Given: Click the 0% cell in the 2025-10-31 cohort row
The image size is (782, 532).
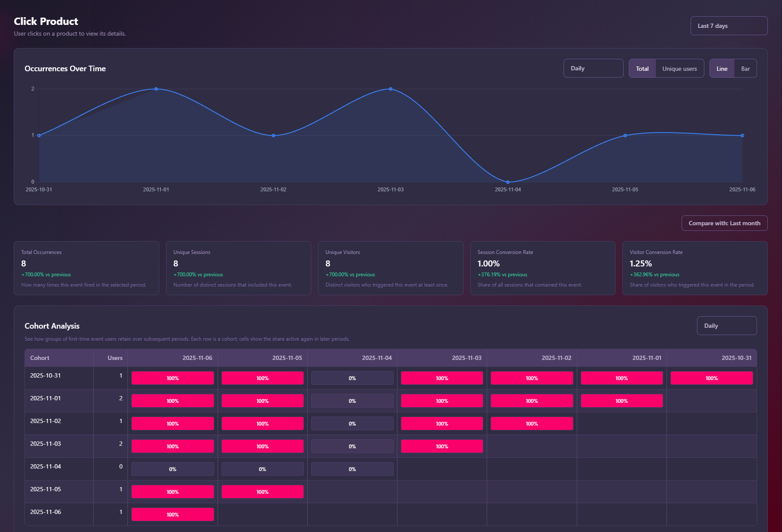Looking at the screenshot, I should pyautogui.click(x=352, y=378).
